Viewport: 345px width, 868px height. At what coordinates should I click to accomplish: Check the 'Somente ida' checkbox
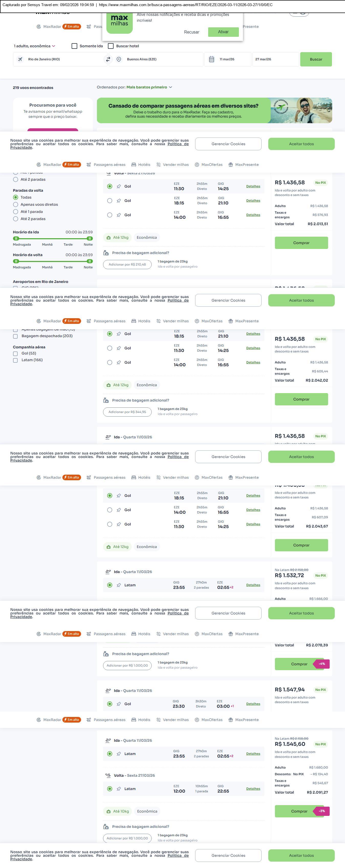point(74,46)
